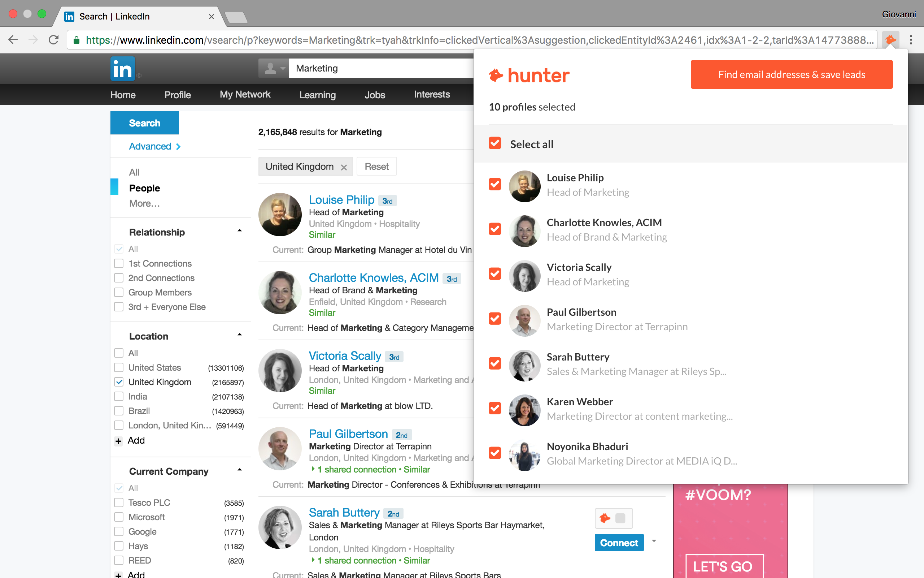The width and height of the screenshot is (924, 578).
Task: Select People in the search category list
Action: (144, 188)
